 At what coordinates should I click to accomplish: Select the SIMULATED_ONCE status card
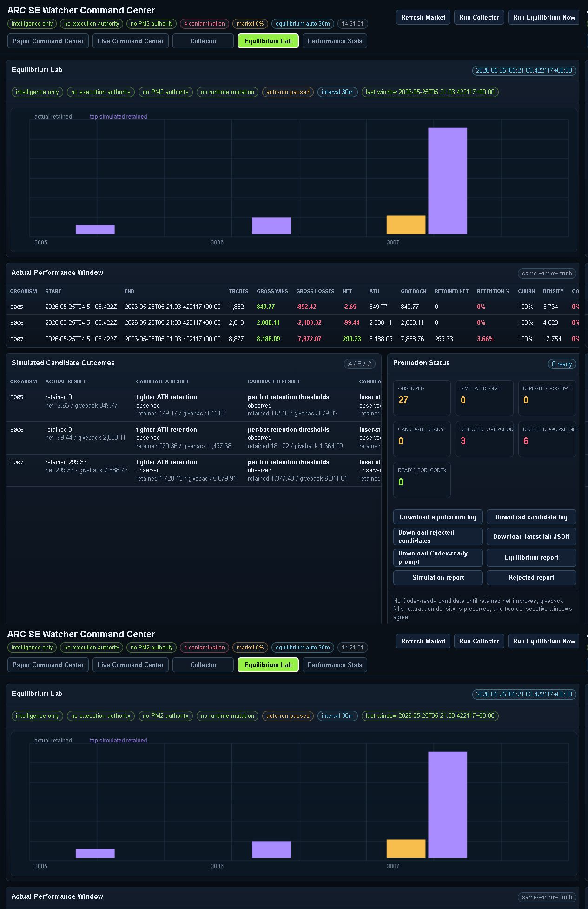pos(484,398)
